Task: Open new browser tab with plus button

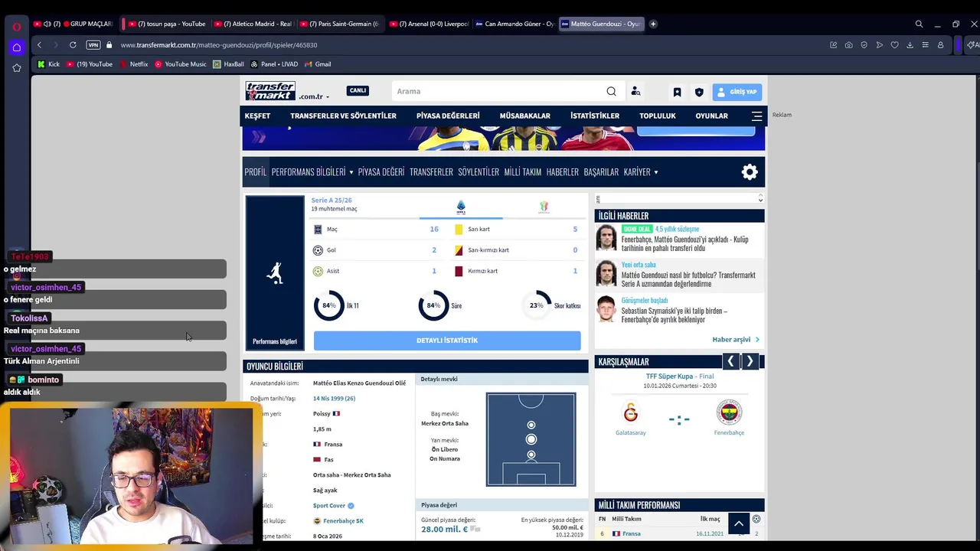Action: pyautogui.click(x=653, y=24)
